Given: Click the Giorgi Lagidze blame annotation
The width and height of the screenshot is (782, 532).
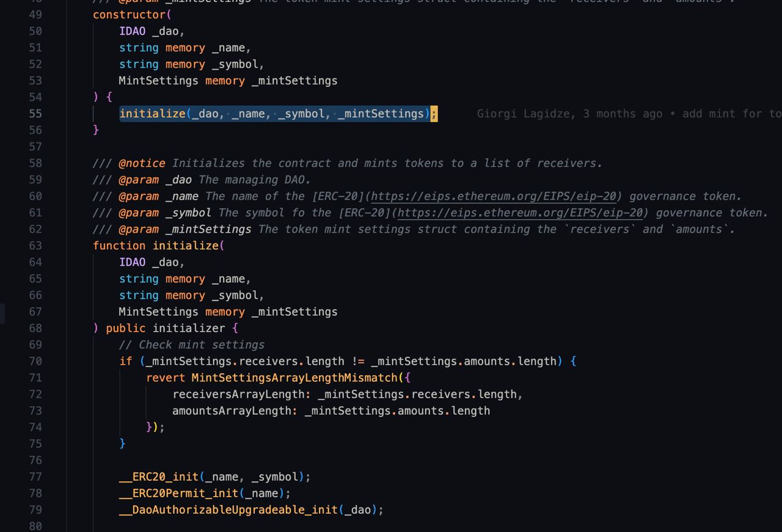Looking at the screenshot, I should [629, 114].
